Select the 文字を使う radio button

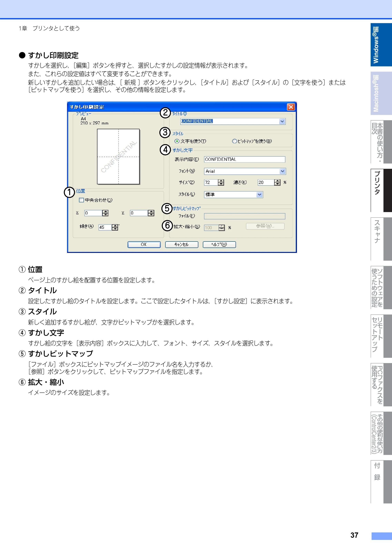click(177, 141)
